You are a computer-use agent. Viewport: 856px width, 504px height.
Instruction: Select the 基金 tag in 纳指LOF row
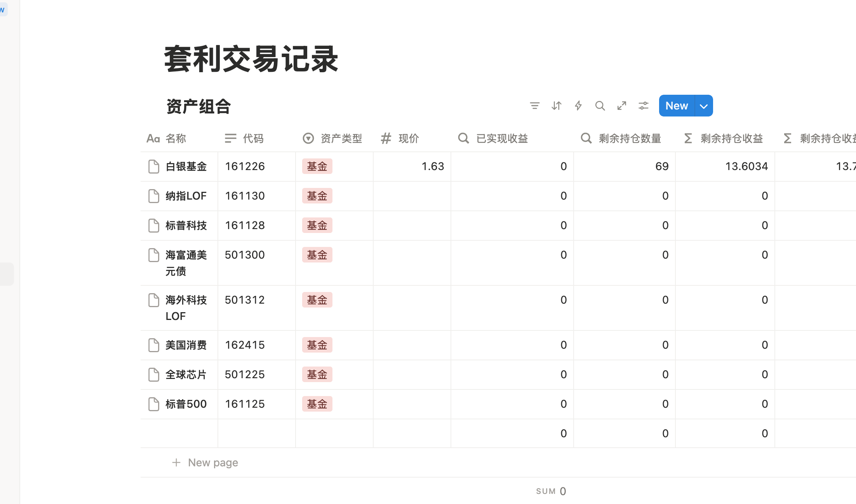click(x=317, y=196)
